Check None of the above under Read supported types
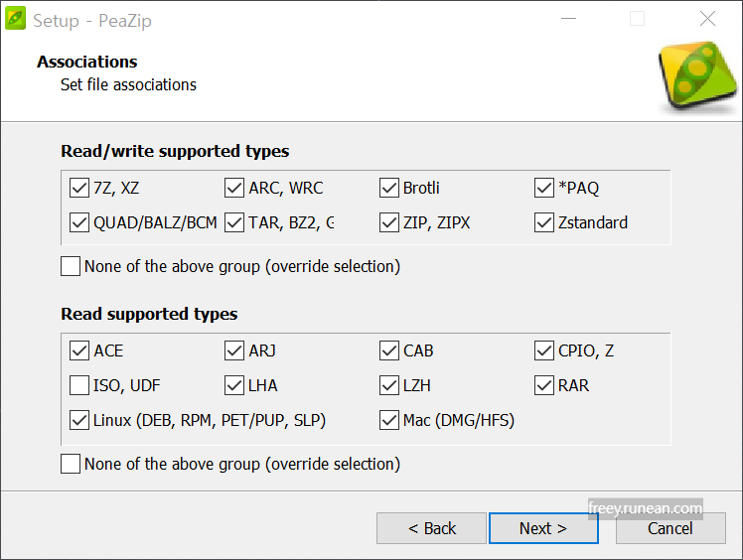This screenshot has height=560, width=743. (71, 464)
